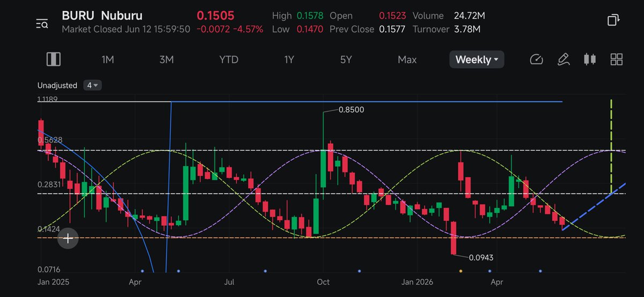Image resolution: width=644 pixels, height=297 pixels.
Task: Open the stock search list icon
Action: tap(42, 23)
